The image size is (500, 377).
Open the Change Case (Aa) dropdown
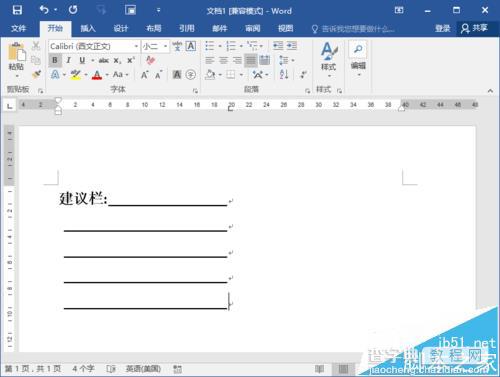(121, 74)
